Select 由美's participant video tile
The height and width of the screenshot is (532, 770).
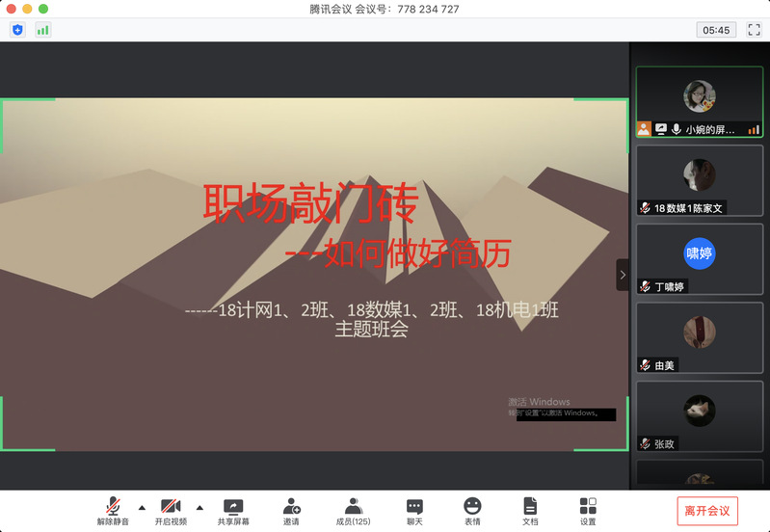coord(700,337)
